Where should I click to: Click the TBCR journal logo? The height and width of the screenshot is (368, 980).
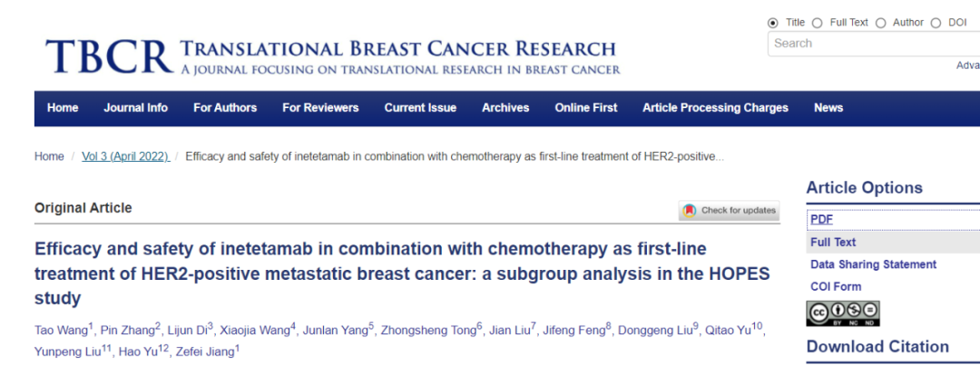coord(109,55)
